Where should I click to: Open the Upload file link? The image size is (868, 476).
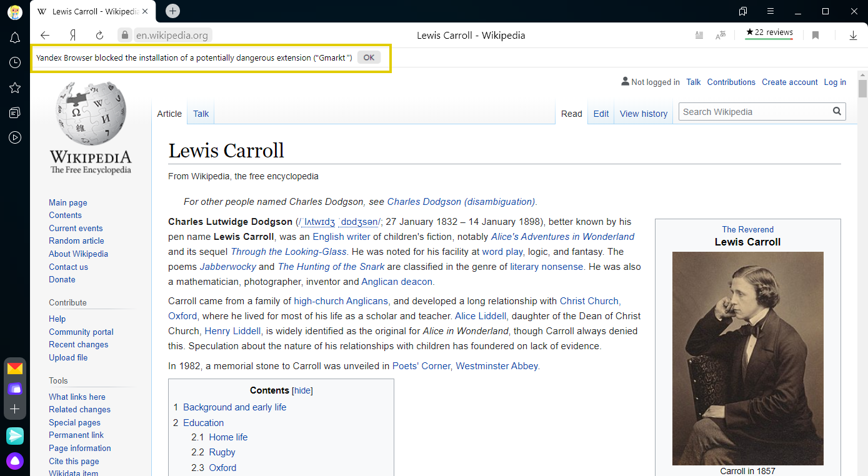tap(68, 357)
